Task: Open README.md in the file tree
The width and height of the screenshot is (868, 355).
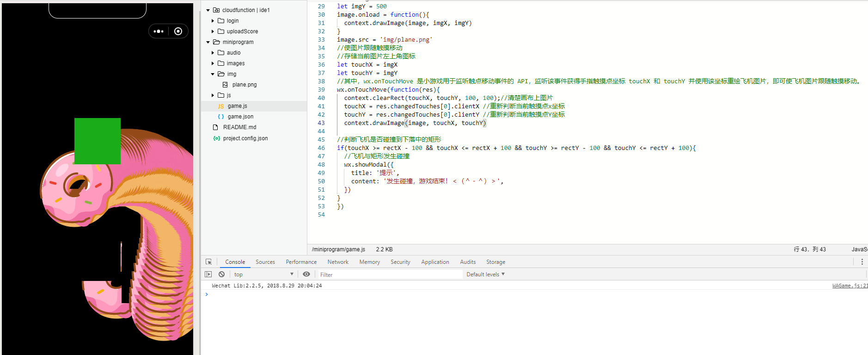Action: point(239,127)
